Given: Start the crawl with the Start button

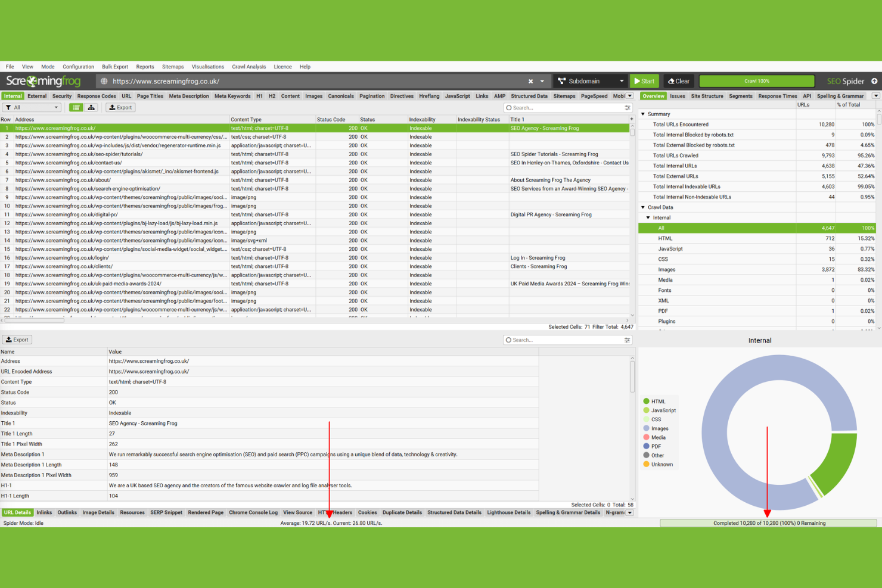Looking at the screenshot, I should pyautogui.click(x=644, y=81).
